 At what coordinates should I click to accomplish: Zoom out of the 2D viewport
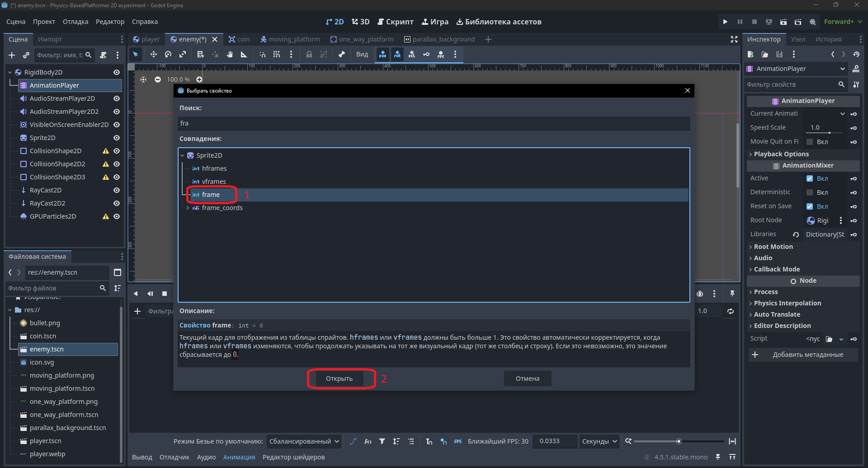pyautogui.click(x=158, y=80)
